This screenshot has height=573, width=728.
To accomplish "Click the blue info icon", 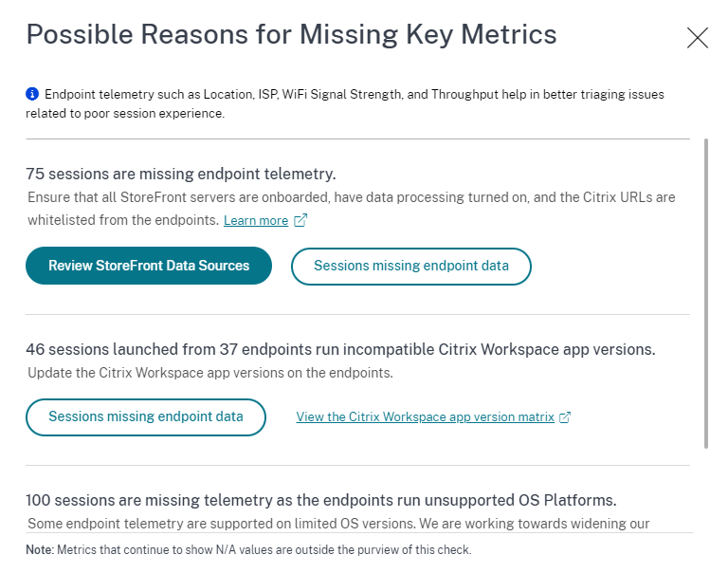I will click(32, 94).
